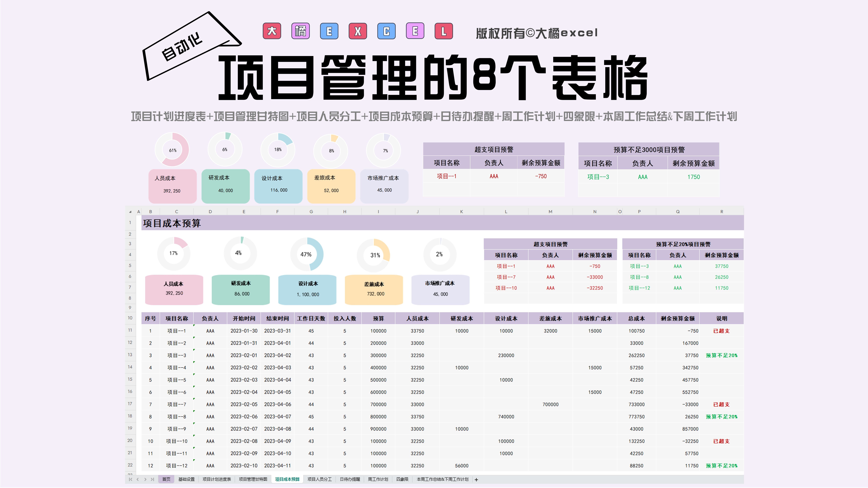
Task: Click the select-all corner triangle of the sheet
Action: [130, 212]
